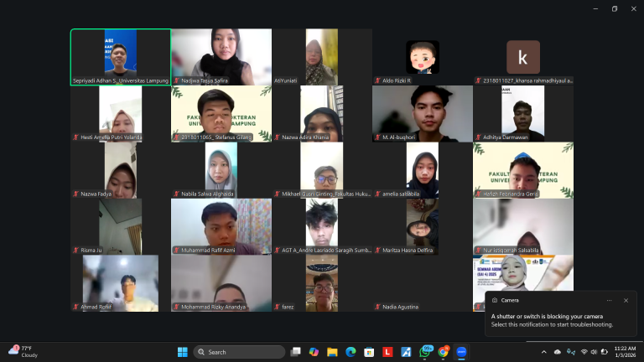
Task: Select AGT A_Andre Lasriado Saragih video
Action: [322, 227]
